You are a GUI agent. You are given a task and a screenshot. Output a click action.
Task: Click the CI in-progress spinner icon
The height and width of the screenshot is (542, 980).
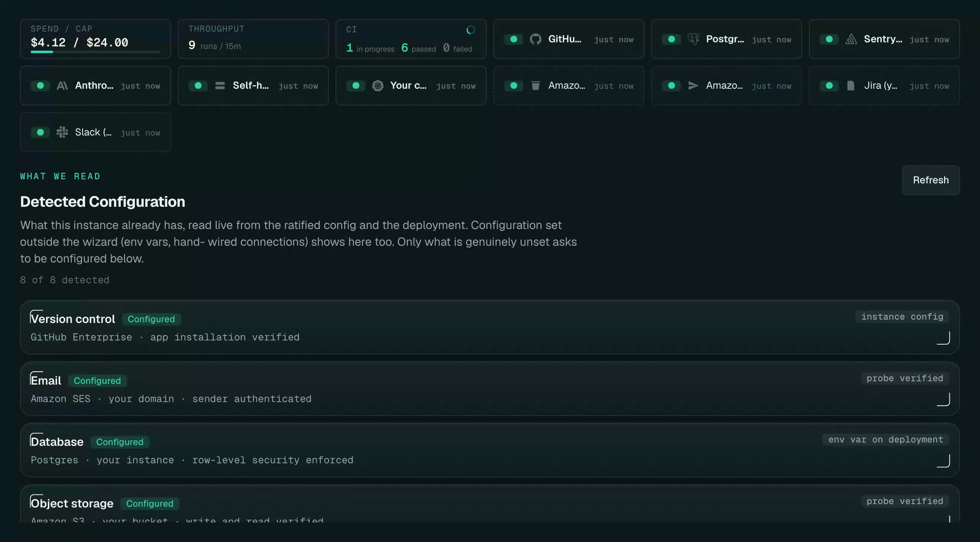(471, 30)
